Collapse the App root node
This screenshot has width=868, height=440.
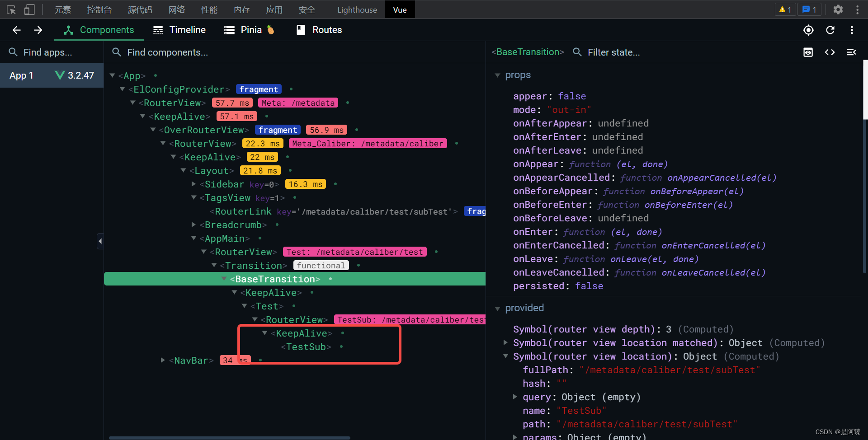coord(113,75)
